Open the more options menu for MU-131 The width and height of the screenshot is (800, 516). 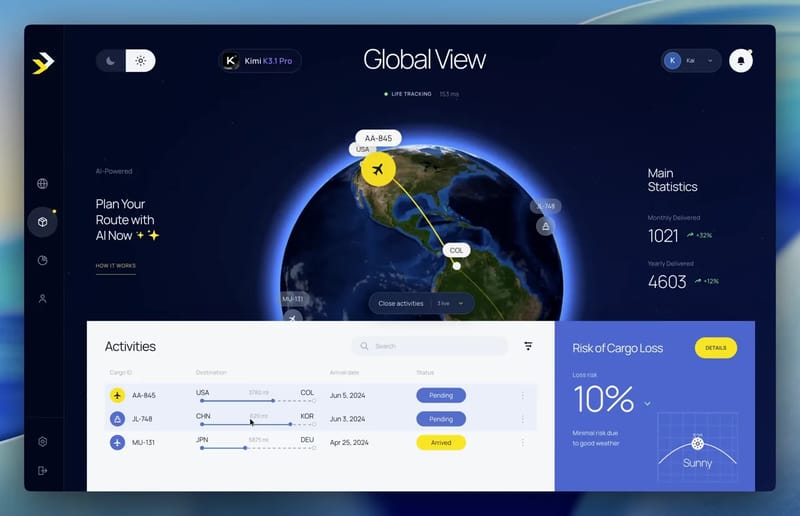point(522,442)
